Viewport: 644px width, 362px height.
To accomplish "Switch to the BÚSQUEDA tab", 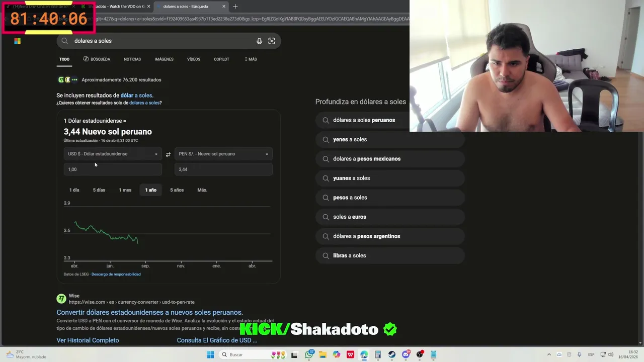I will pos(97,59).
